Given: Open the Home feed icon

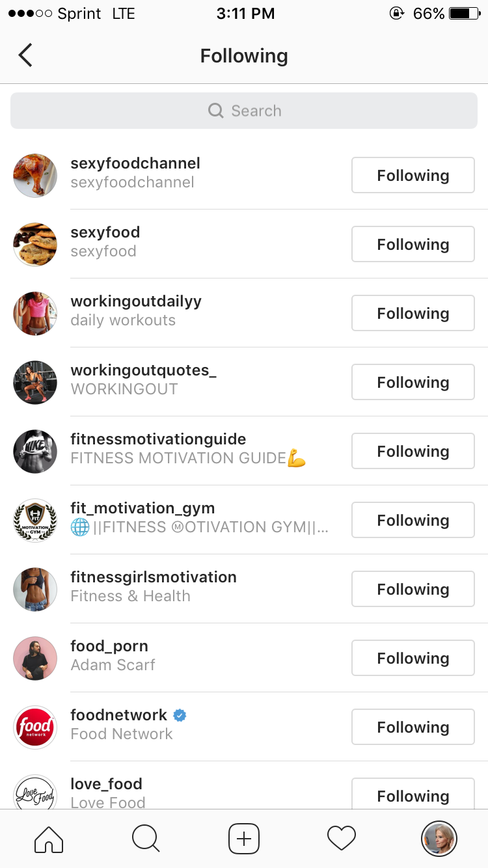Looking at the screenshot, I should [x=49, y=839].
